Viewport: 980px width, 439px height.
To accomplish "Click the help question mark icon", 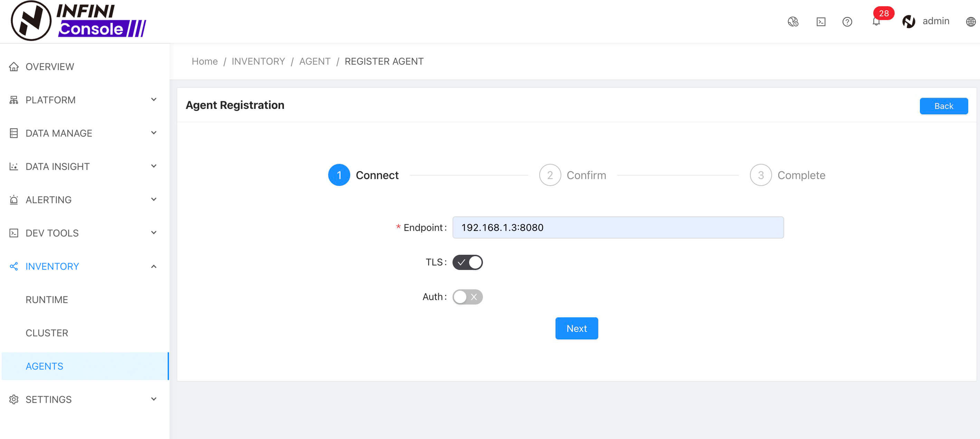I will tap(847, 22).
